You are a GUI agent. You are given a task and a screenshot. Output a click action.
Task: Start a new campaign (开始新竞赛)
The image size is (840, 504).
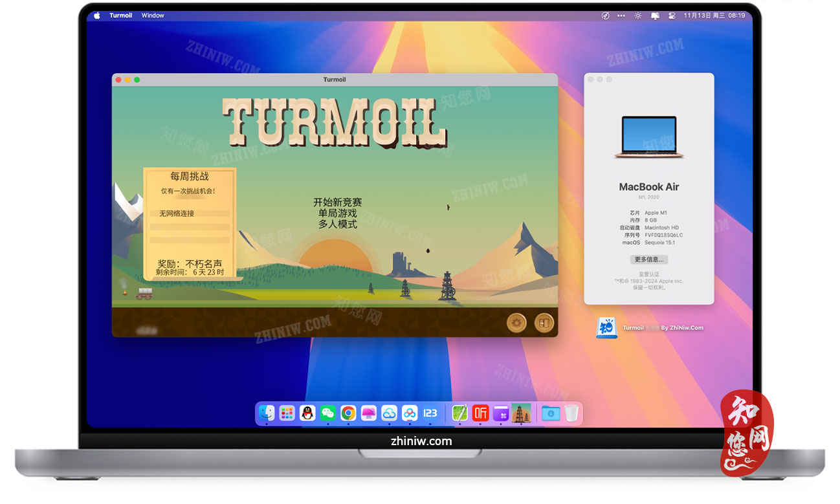(338, 203)
